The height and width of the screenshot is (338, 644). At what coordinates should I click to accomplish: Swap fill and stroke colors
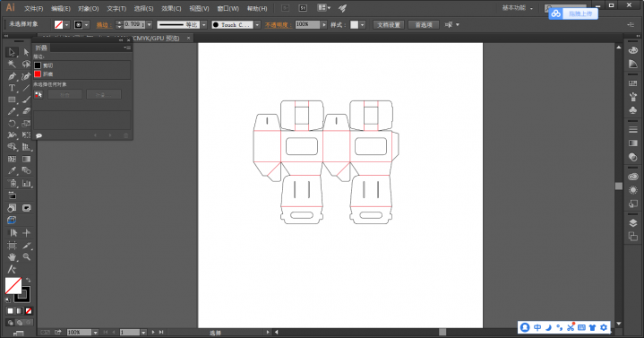point(29,280)
